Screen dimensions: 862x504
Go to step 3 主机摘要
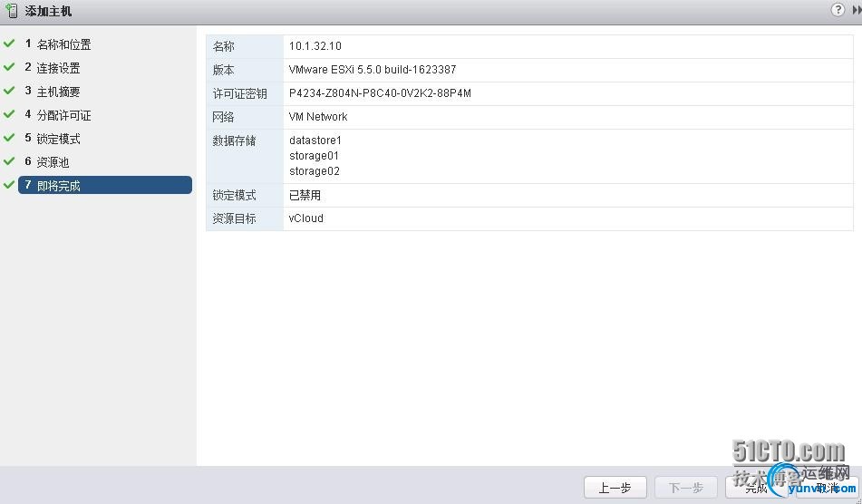pyautogui.click(x=53, y=92)
